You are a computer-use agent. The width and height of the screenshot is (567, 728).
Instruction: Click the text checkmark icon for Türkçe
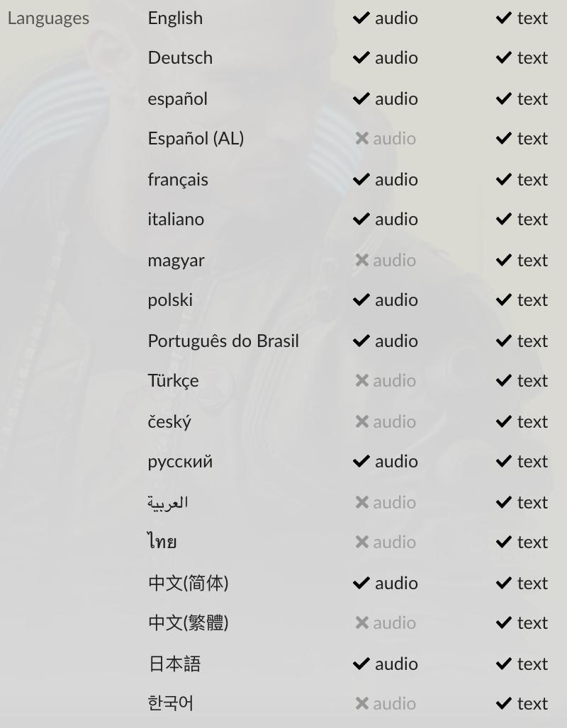[504, 381]
